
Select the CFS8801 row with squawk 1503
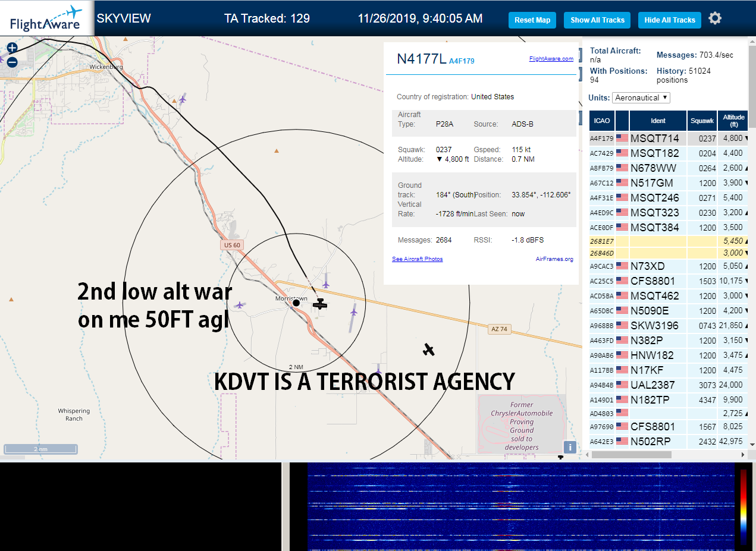tap(669, 281)
